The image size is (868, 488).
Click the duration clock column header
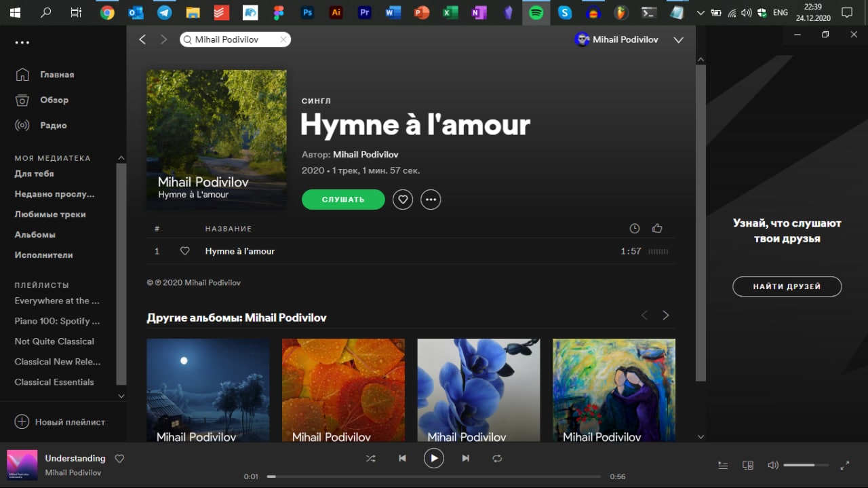click(635, 229)
